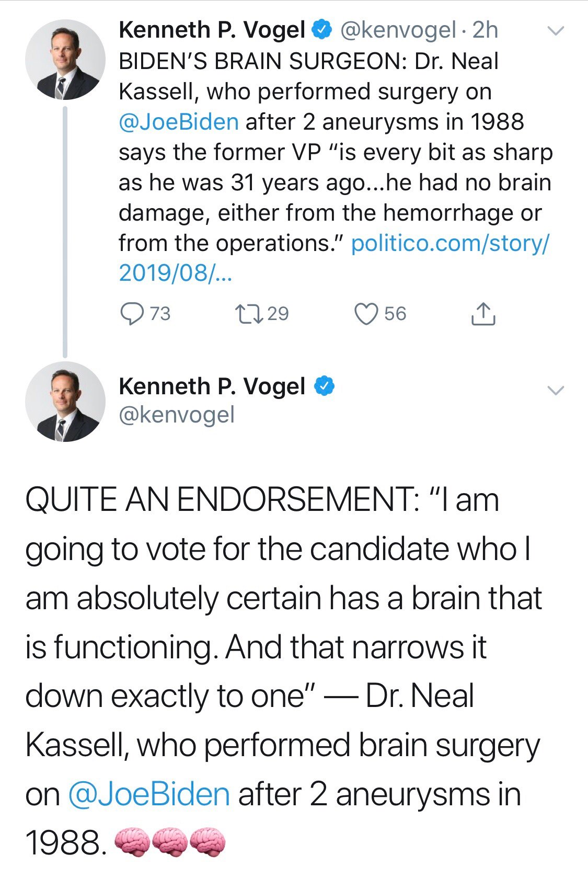Tap the reply speech bubble icon
The height and width of the screenshot is (890, 588).
point(132,314)
